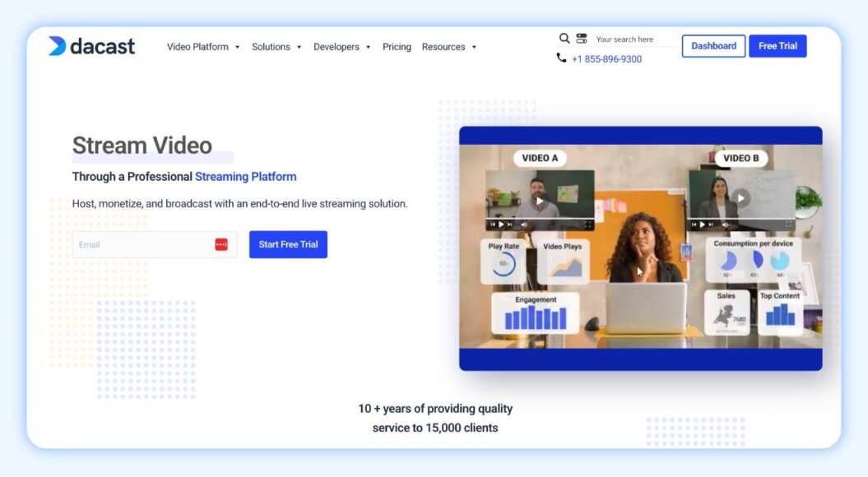868x477 pixels.
Task: Mute Video A's volume
Action: [x=524, y=224]
